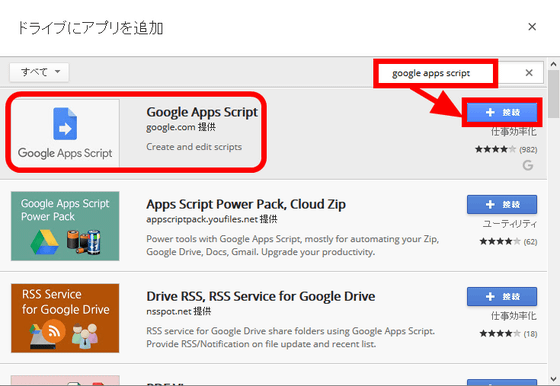
Task: Click 仕事効率化 category under Drive RSS
Action: 514,316
